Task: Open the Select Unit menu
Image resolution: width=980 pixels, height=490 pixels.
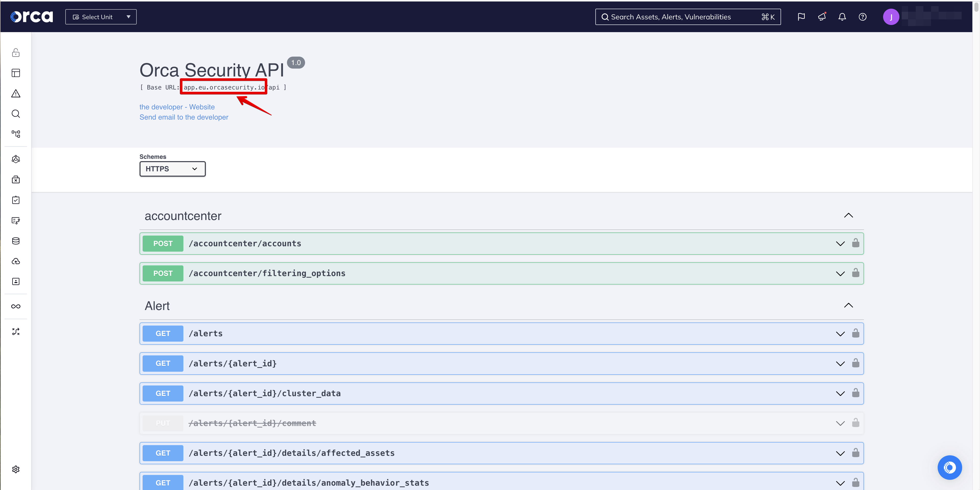Action: [100, 17]
